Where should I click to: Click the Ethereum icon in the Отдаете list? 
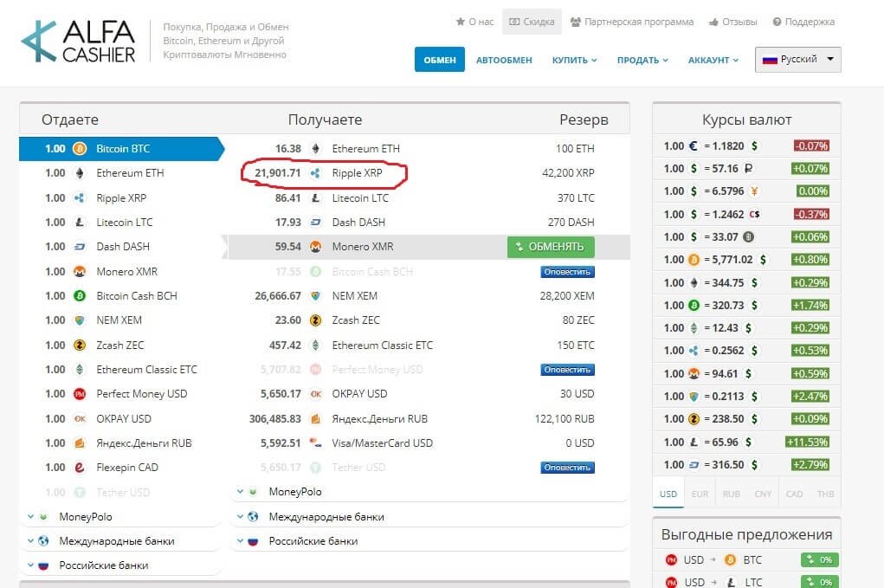tap(80, 173)
